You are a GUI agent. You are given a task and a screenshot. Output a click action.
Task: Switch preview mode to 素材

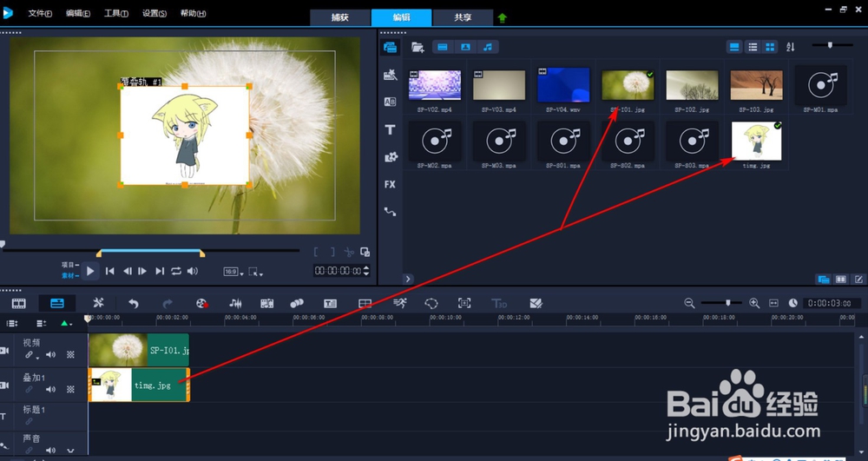click(x=69, y=275)
